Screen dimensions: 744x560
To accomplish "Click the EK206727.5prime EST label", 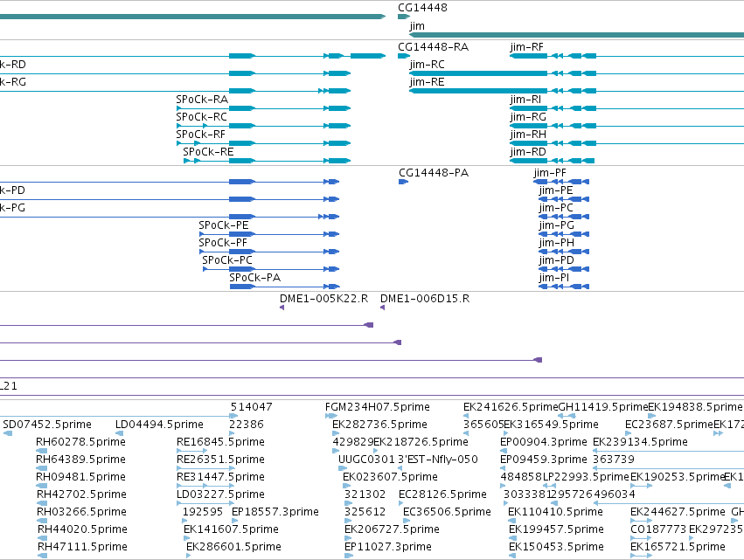I will point(392,529).
